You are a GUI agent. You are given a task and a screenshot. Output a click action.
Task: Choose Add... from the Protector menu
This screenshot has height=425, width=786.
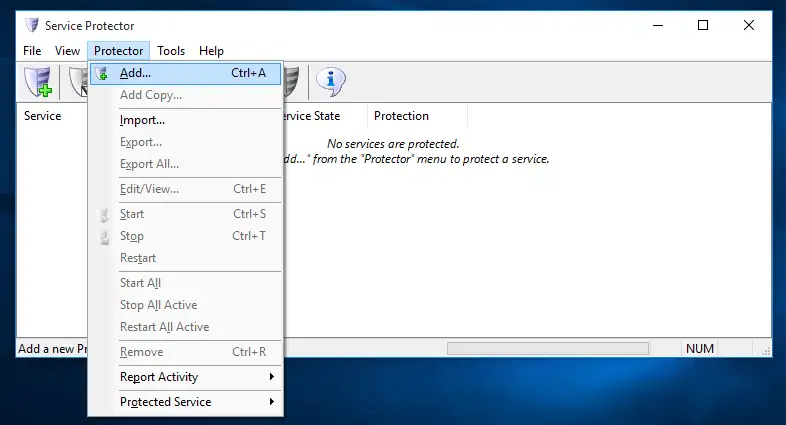[185, 73]
